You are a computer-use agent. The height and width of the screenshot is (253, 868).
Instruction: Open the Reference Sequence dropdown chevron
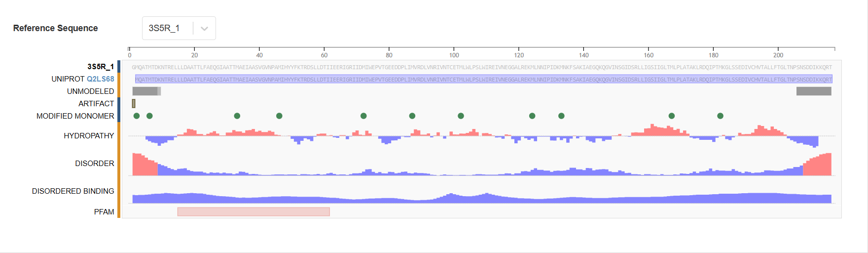[204, 29]
